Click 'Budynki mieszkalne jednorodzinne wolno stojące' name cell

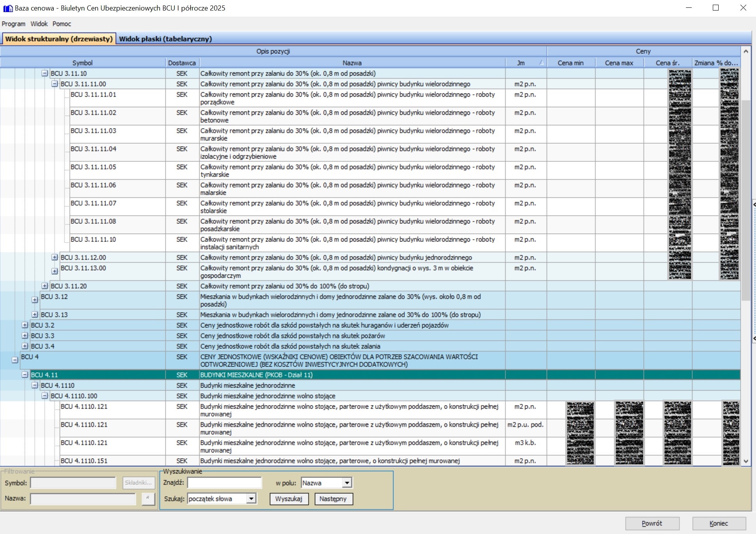[352, 396]
